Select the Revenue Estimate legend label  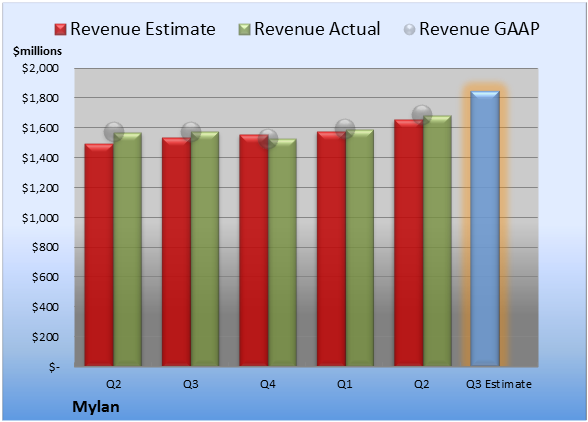(x=143, y=29)
